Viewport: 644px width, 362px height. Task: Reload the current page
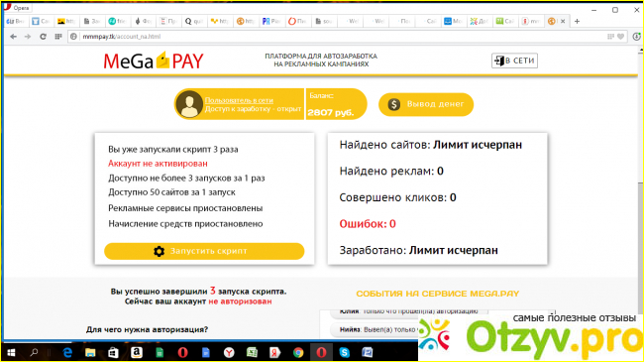[x=43, y=37]
